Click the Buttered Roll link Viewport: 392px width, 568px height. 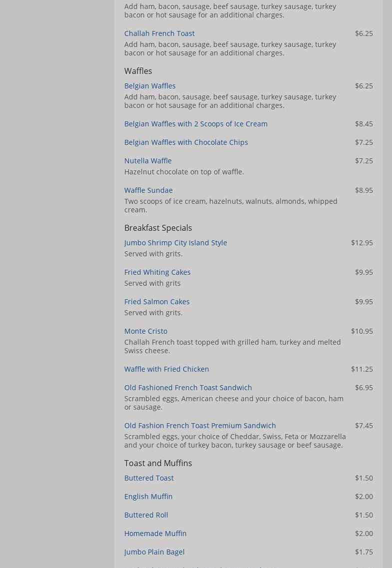tap(146, 515)
